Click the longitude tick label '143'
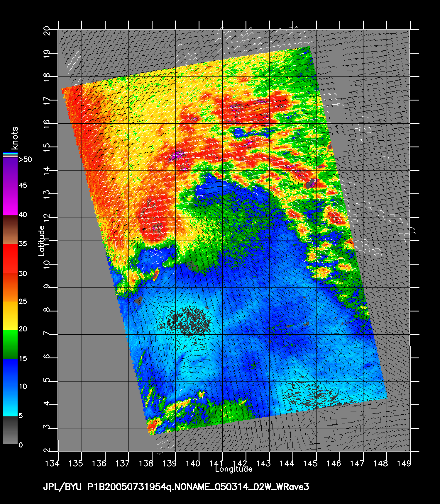 tap(263, 464)
